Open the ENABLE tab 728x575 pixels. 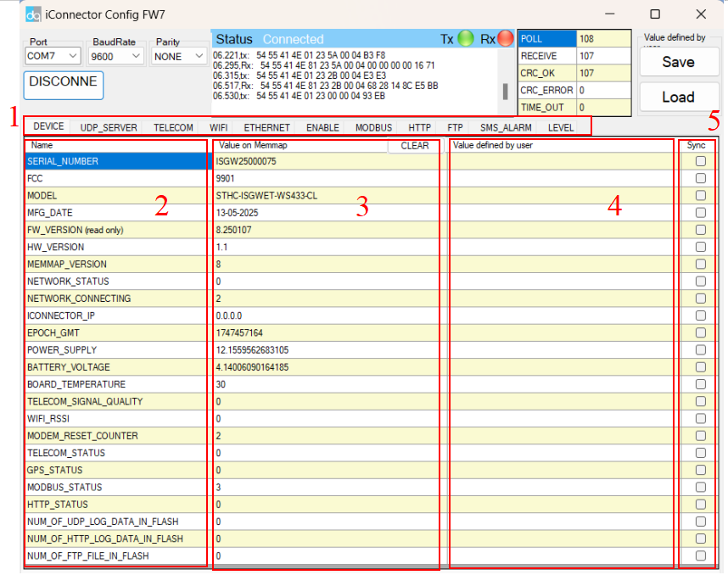(322, 128)
